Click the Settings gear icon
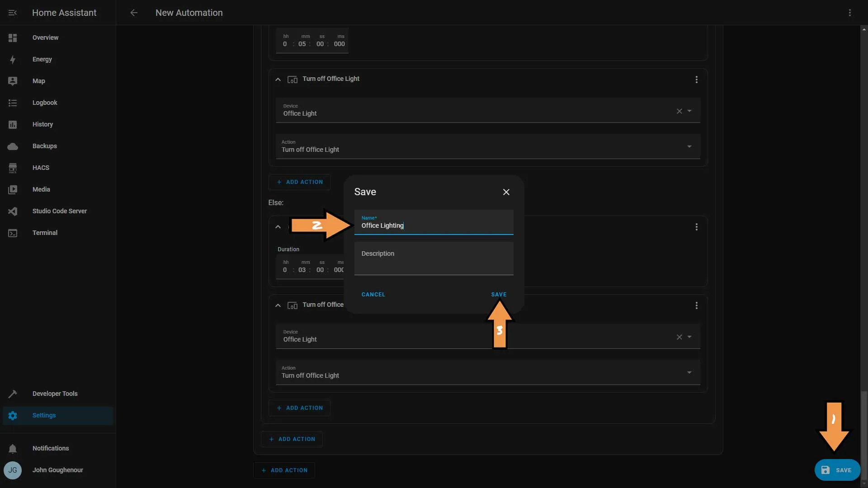The height and width of the screenshot is (488, 868). click(13, 415)
